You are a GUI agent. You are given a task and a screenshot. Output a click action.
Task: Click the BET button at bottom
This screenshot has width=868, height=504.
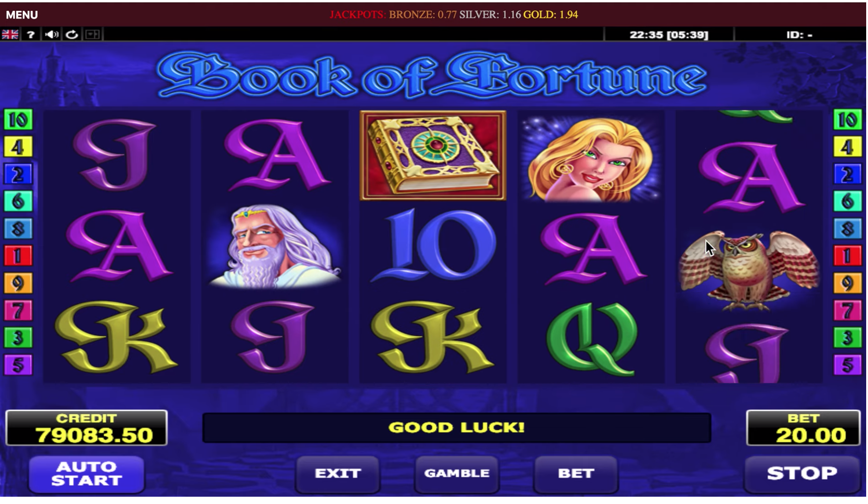point(576,474)
